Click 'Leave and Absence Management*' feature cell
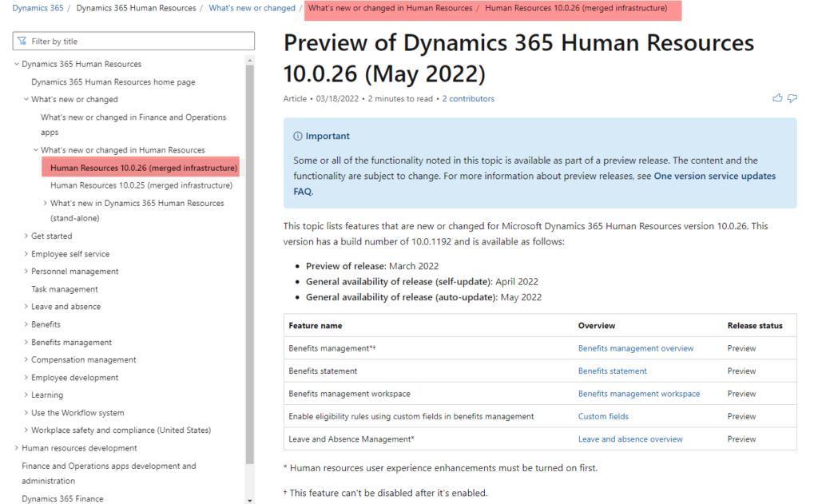This screenshot has height=504, width=818. (351, 439)
